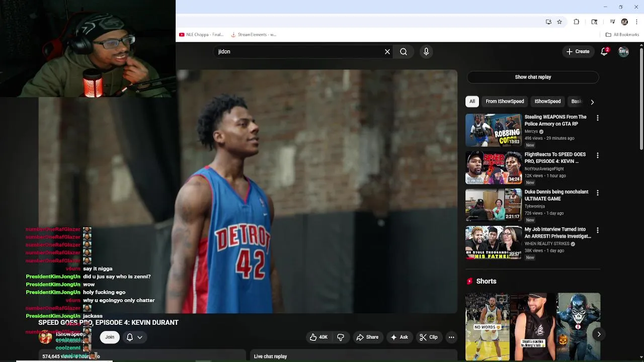
Task: Dislike the video
Action: pyautogui.click(x=341, y=337)
